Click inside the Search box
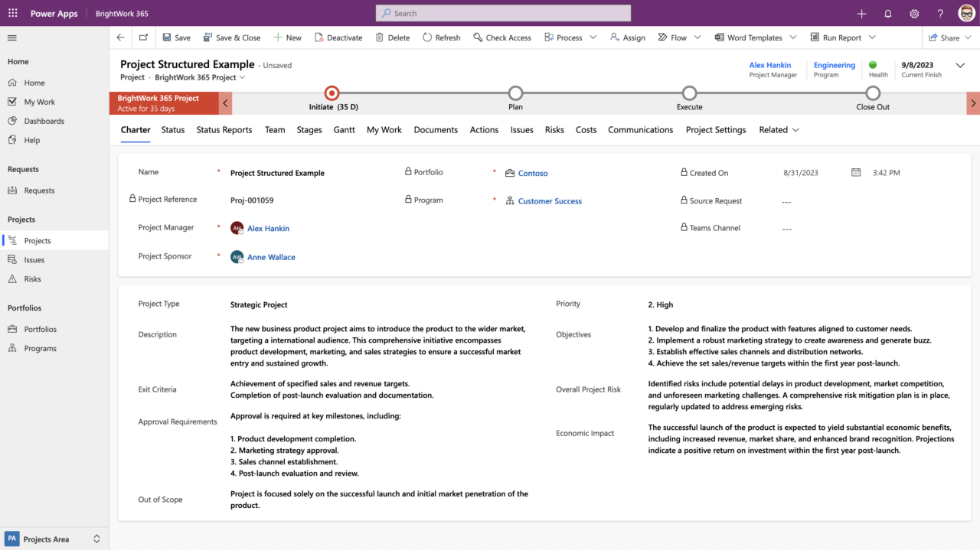980x550 pixels. [502, 13]
